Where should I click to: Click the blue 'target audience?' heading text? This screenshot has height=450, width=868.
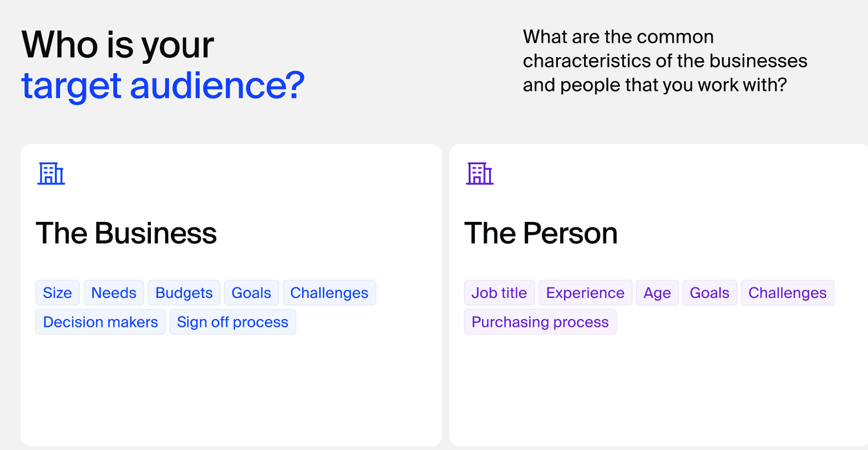pyautogui.click(x=163, y=86)
